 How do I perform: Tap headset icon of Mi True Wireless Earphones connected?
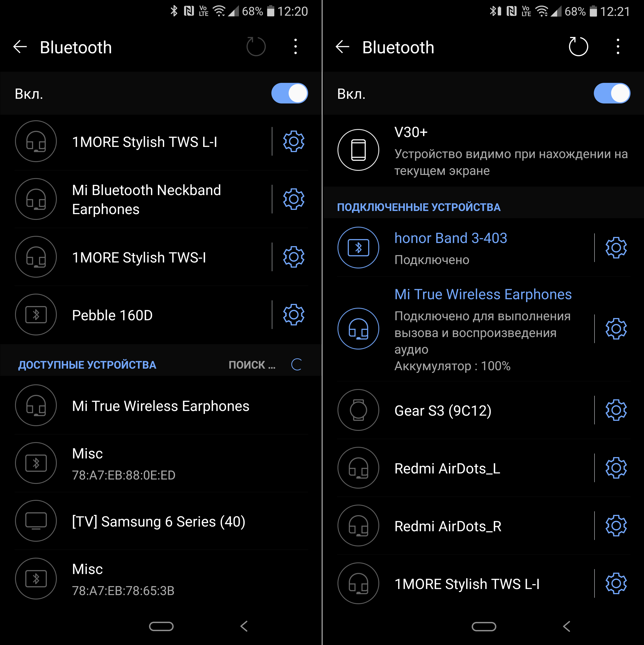pyautogui.click(x=358, y=329)
